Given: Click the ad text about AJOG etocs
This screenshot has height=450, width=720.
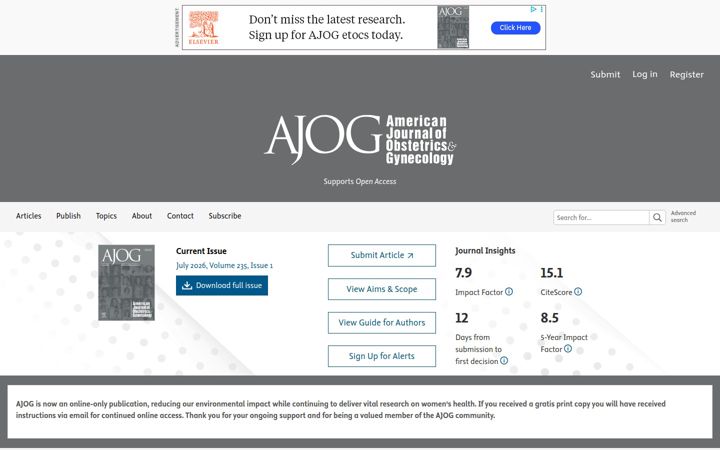Looking at the screenshot, I should pyautogui.click(x=326, y=27).
